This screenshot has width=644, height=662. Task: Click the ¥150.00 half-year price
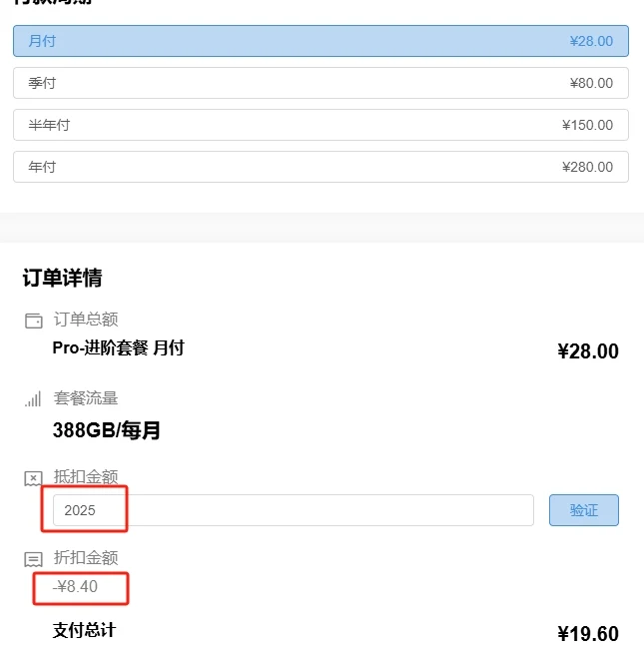(587, 125)
